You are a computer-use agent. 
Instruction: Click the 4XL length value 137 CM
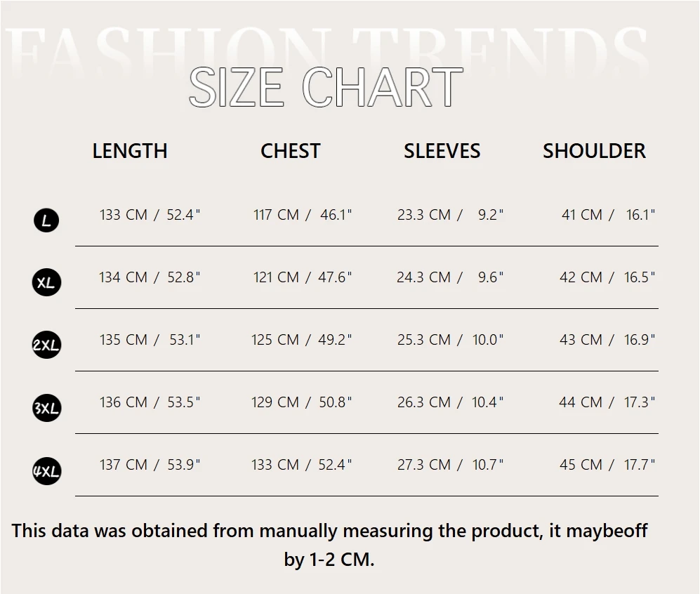pos(123,465)
